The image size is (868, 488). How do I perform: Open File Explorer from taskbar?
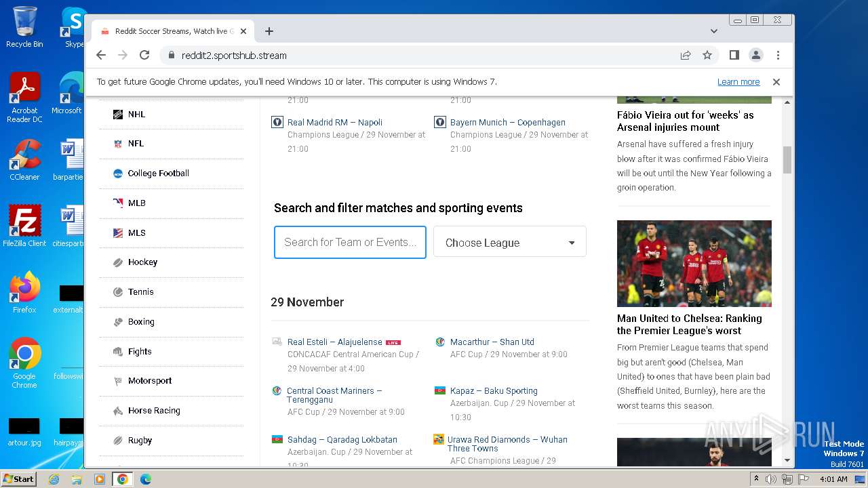pos(77,479)
